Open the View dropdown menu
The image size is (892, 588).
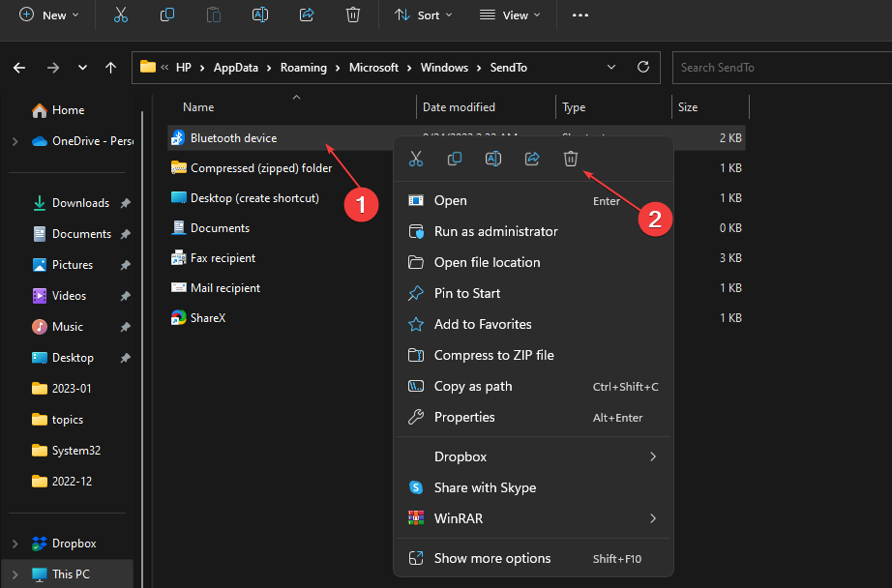click(x=511, y=15)
